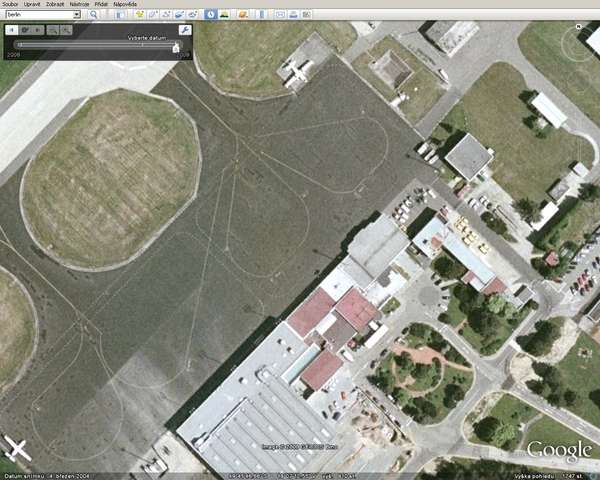
Task: Select the add path tool
Action: [x=166, y=15]
